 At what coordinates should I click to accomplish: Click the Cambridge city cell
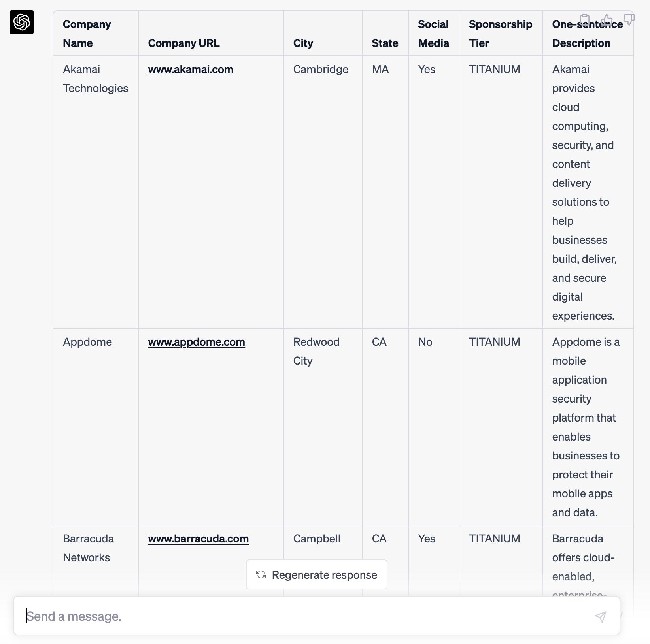click(x=321, y=70)
